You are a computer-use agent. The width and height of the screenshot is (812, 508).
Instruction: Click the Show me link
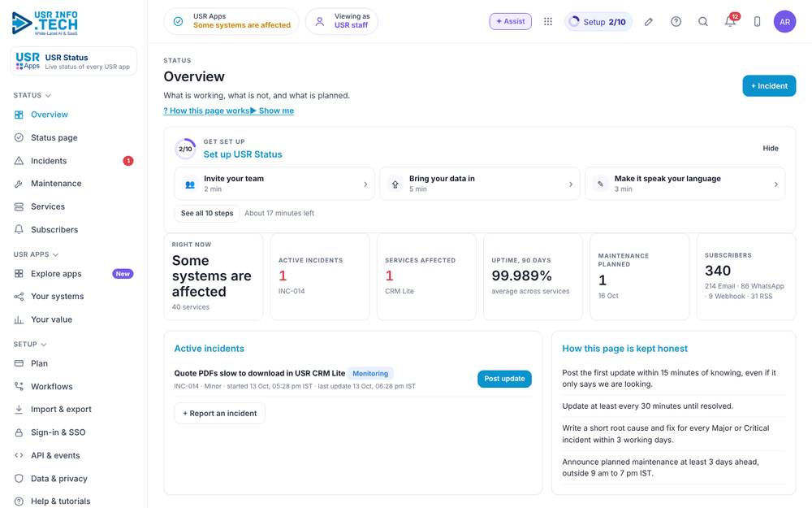pos(272,111)
